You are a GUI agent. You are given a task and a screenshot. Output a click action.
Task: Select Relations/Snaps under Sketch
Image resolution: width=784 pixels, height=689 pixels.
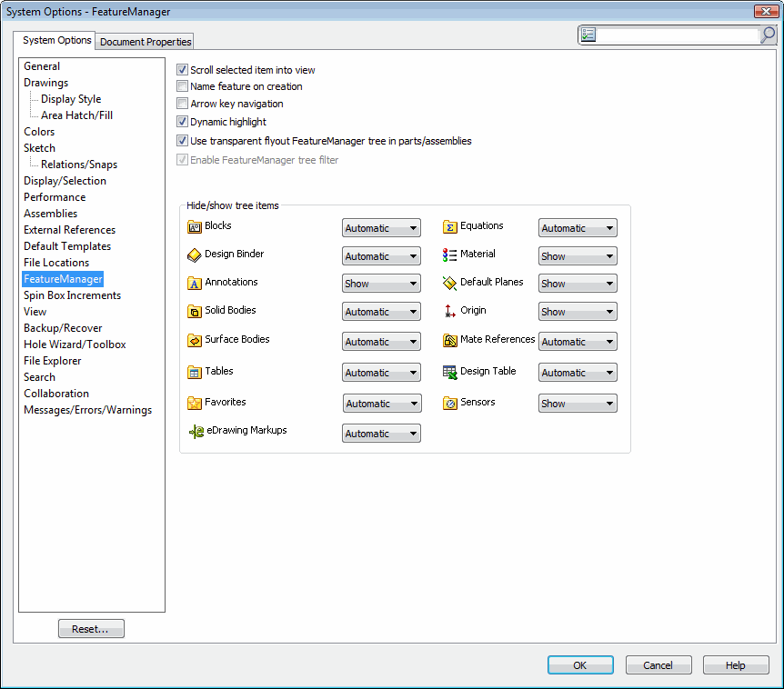[79, 165]
